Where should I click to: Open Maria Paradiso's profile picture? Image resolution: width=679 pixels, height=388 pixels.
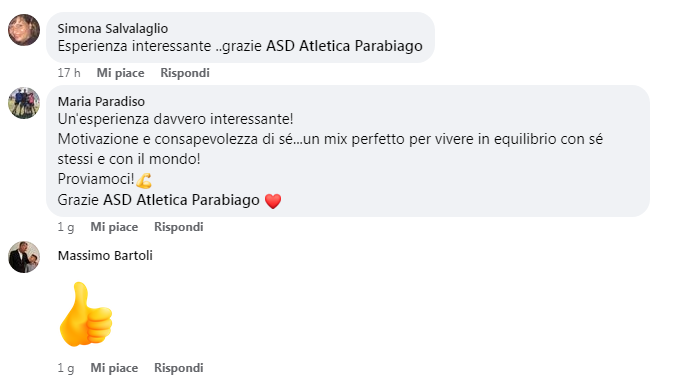(x=24, y=103)
